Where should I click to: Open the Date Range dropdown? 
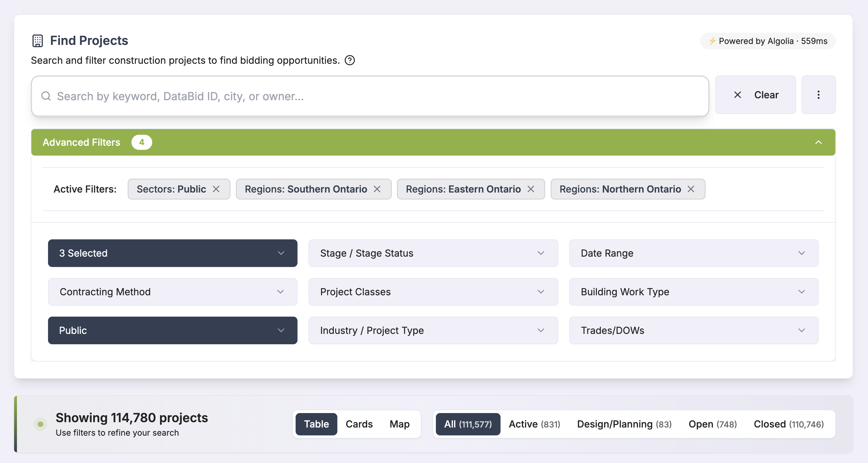click(694, 253)
